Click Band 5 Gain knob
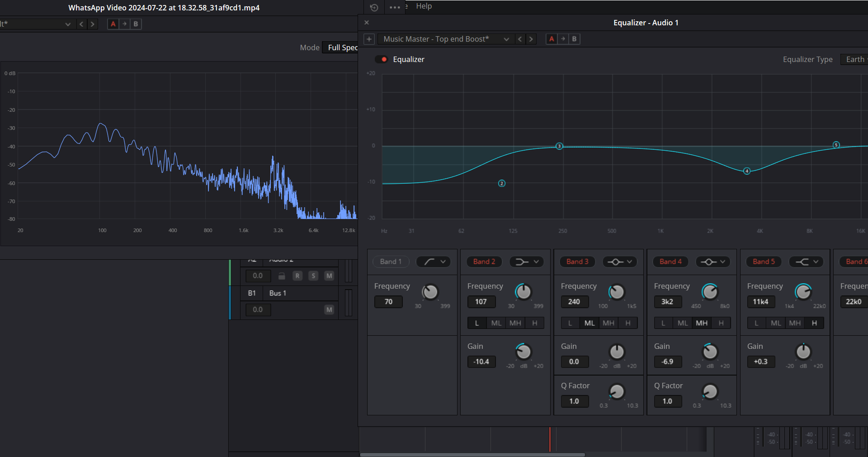Viewport: 868px width, 457px height. [803, 352]
